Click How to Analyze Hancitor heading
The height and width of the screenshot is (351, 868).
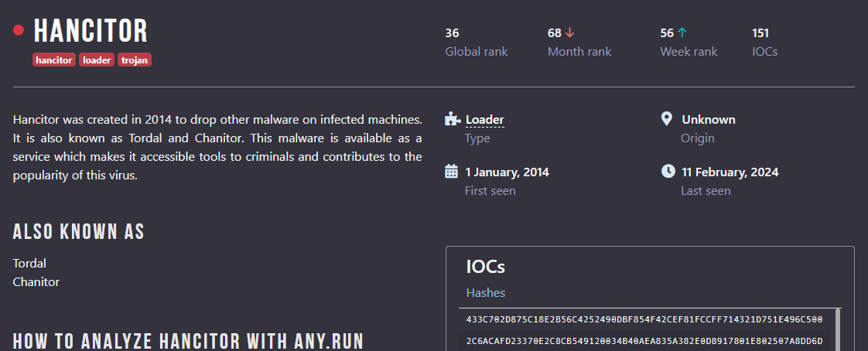point(188,341)
